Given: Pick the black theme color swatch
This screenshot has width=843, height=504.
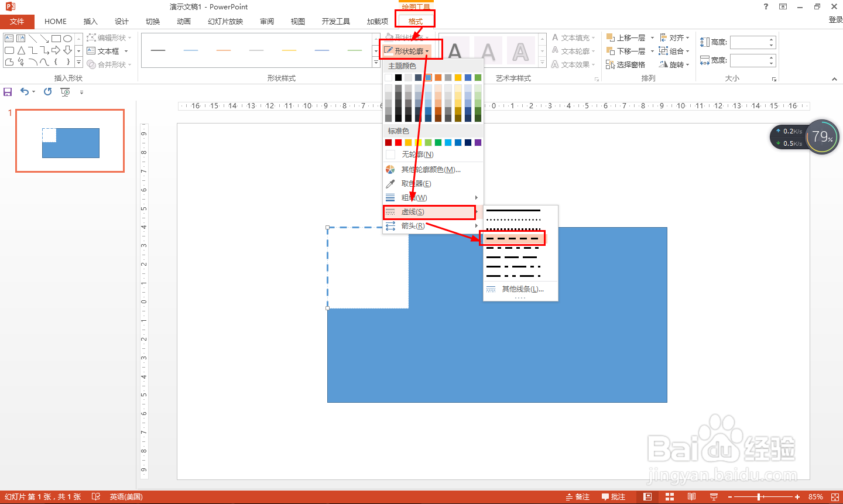Looking at the screenshot, I should (x=399, y=78).
